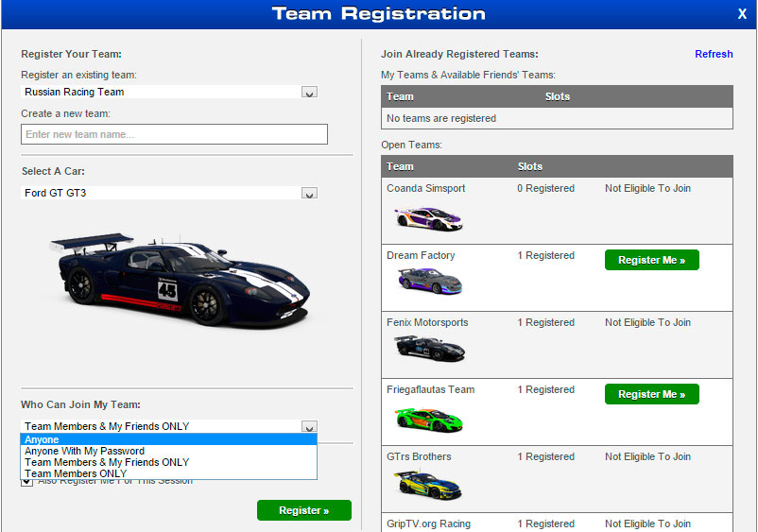
Task: Choose Anyone With My Password option
Action: coord(168,451)
